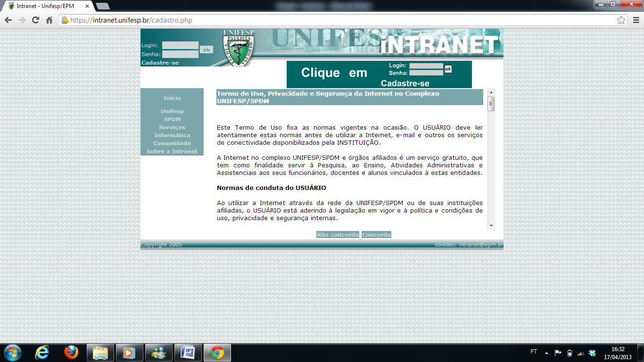
Task: Click the Copyright 2005 footer text
Action: (161, 245)
